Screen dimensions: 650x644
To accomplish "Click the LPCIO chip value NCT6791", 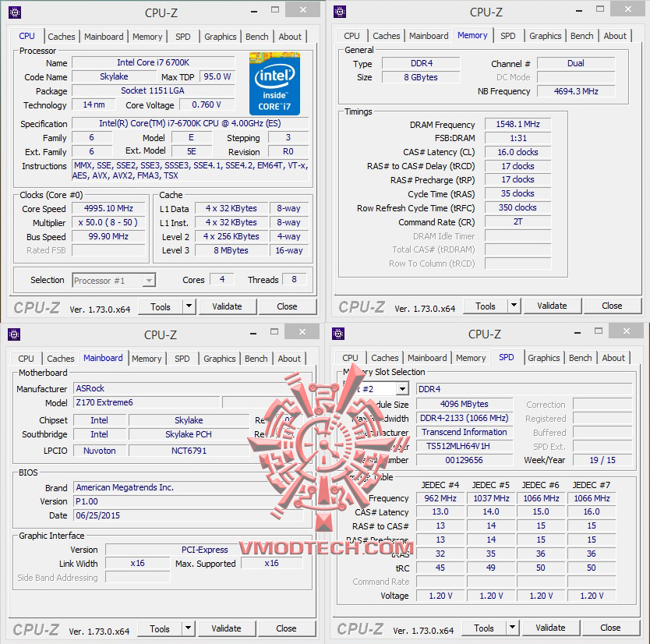I will click(x=189, y=451).
